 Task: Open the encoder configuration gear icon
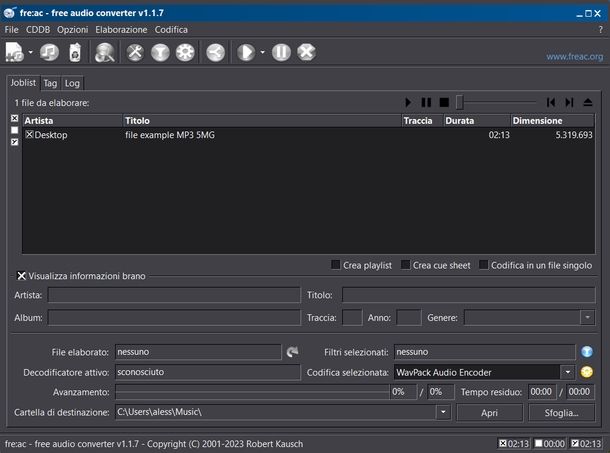click(x=185, y=52)
